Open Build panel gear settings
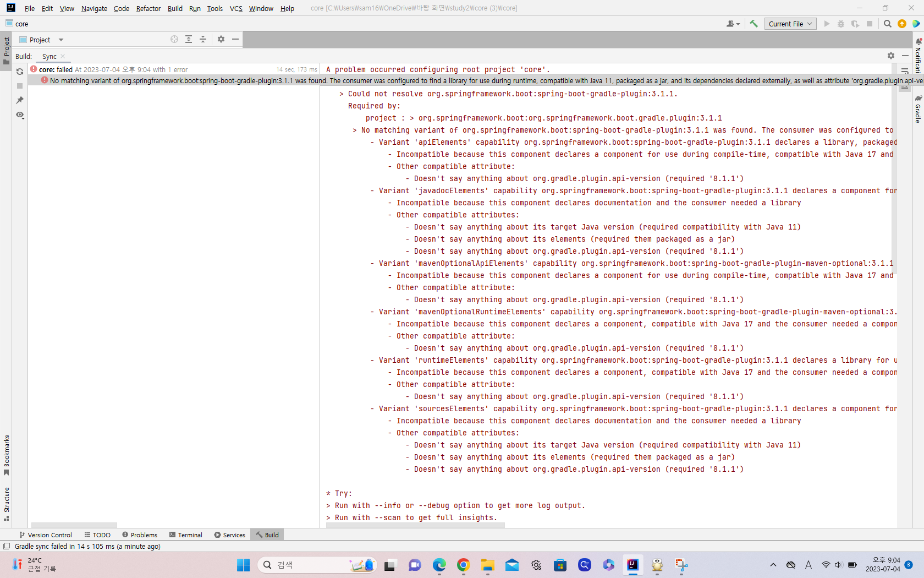The height and width of the screenshot is (578, 924). click(x=891, y=56)
